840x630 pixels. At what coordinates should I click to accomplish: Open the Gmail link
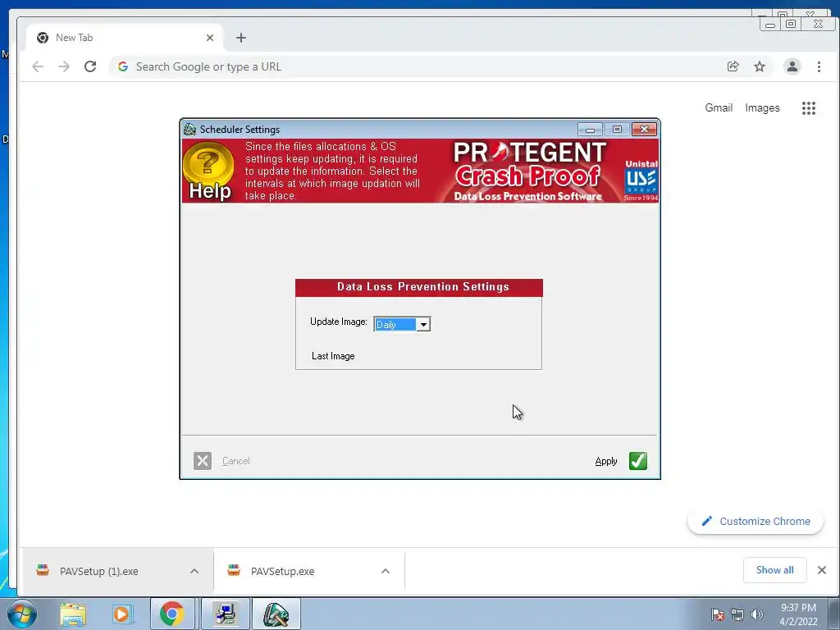pyautogui.click(x=719, y=107)
